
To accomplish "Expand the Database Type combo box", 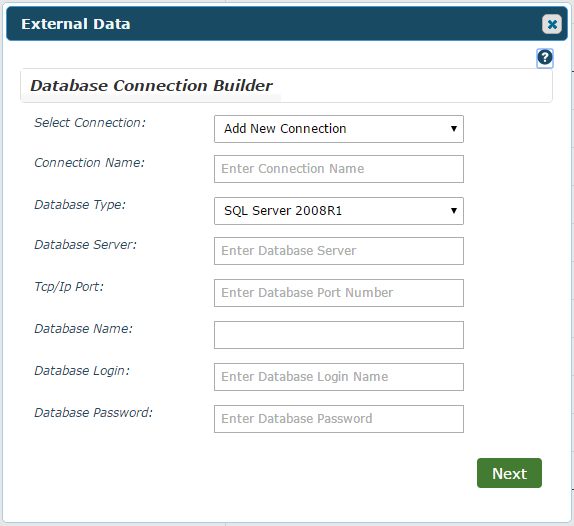I will pyautogui.click(x=339, y=211).
